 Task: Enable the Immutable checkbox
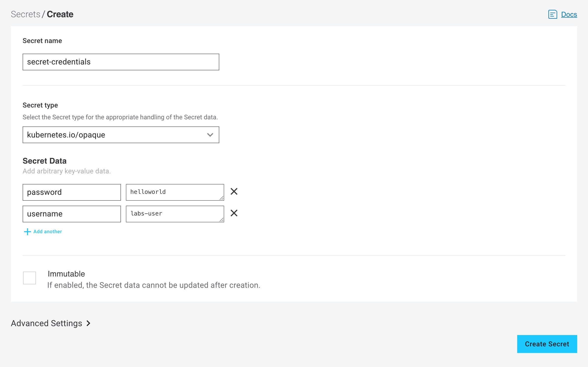[x=29, y=278]
